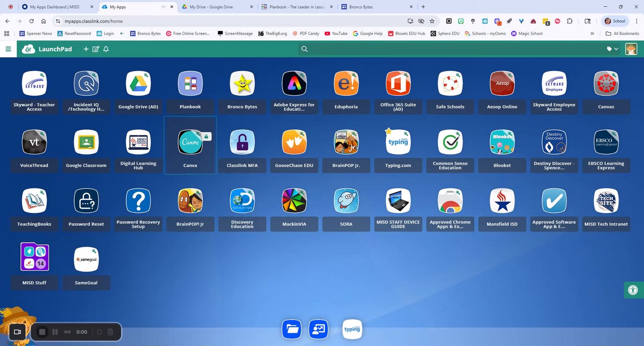Click the YouTube bookmark

coord(336,34)
